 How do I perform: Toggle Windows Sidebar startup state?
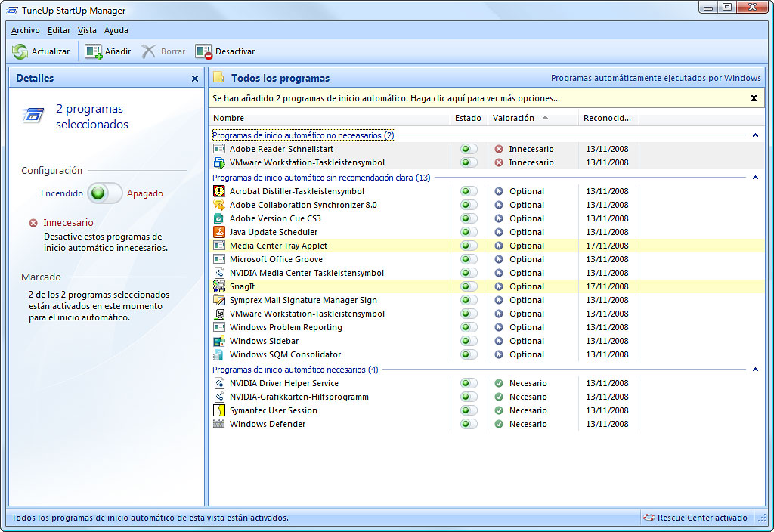[469, 341]
